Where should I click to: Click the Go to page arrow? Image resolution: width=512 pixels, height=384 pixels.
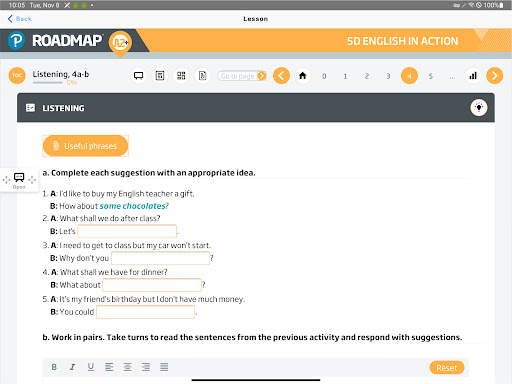click(262, 76)
